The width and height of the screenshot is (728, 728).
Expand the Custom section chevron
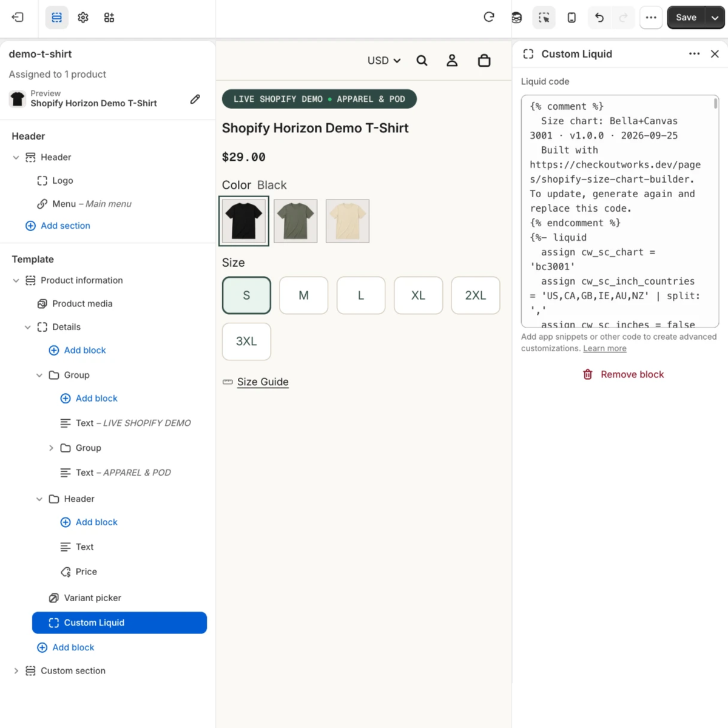[16, 671]
